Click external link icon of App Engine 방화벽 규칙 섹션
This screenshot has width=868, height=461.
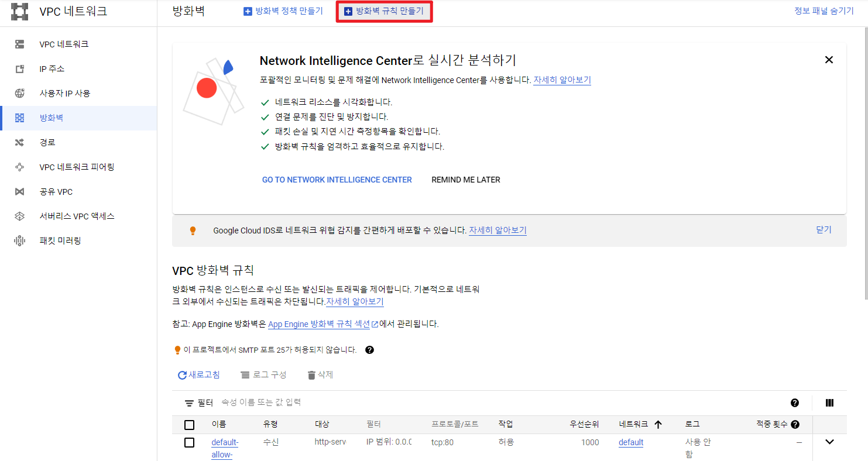coord(375,324)
